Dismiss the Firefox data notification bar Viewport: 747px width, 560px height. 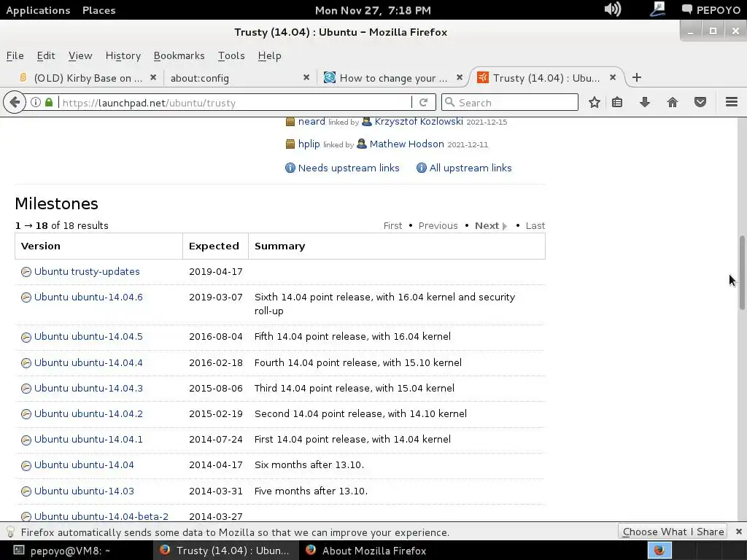click(738, 532)
